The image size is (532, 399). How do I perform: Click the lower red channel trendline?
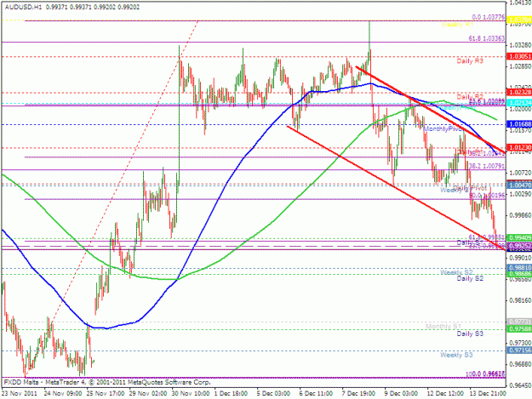396,188
